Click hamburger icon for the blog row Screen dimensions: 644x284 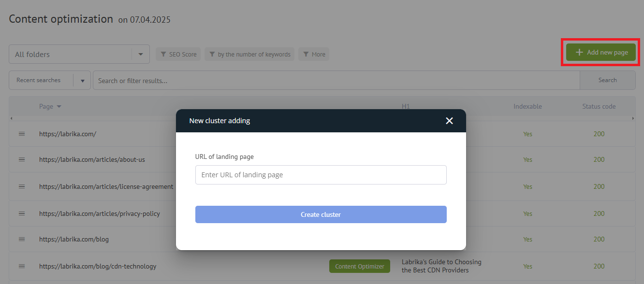pos(22,239)
